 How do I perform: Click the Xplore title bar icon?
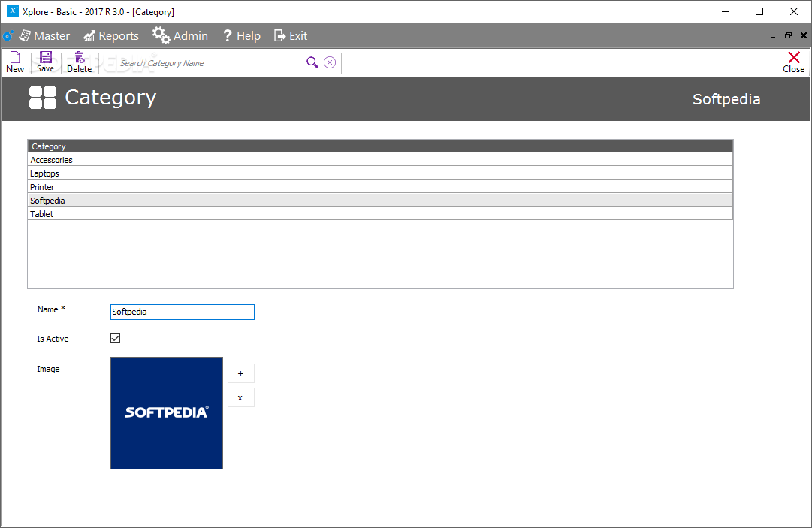tap(13, 11)
